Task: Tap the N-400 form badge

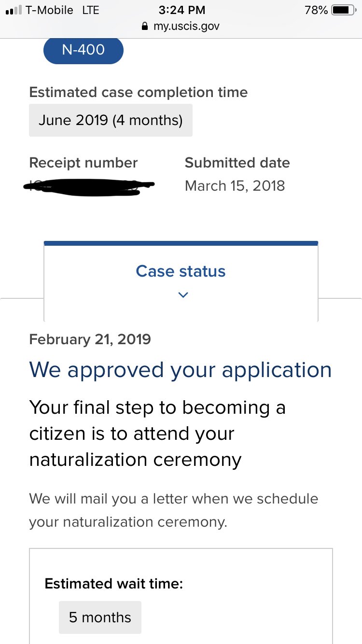Action: click(84, 49)
